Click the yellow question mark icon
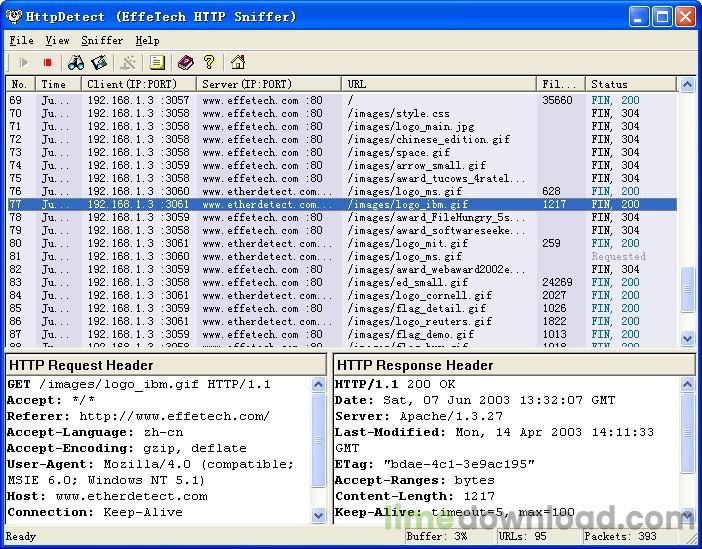This screenshot has height=549, width=702. tap(209, 63)
